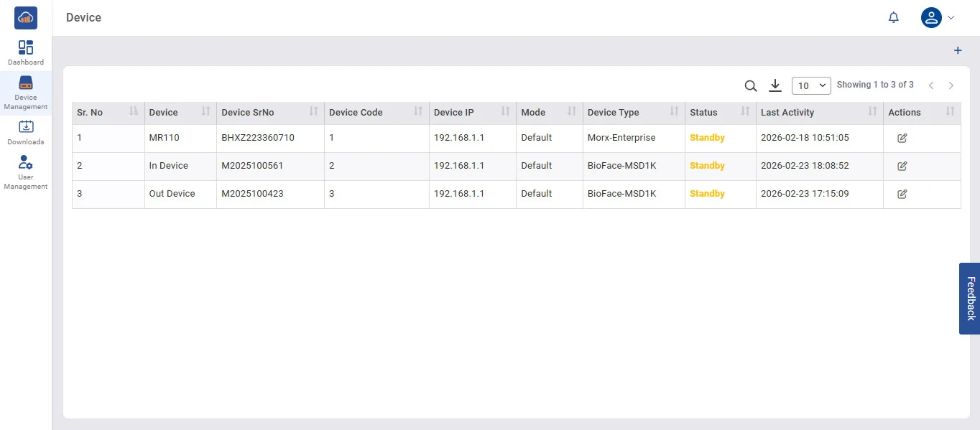Open the search icon above table

coord(750,86)
